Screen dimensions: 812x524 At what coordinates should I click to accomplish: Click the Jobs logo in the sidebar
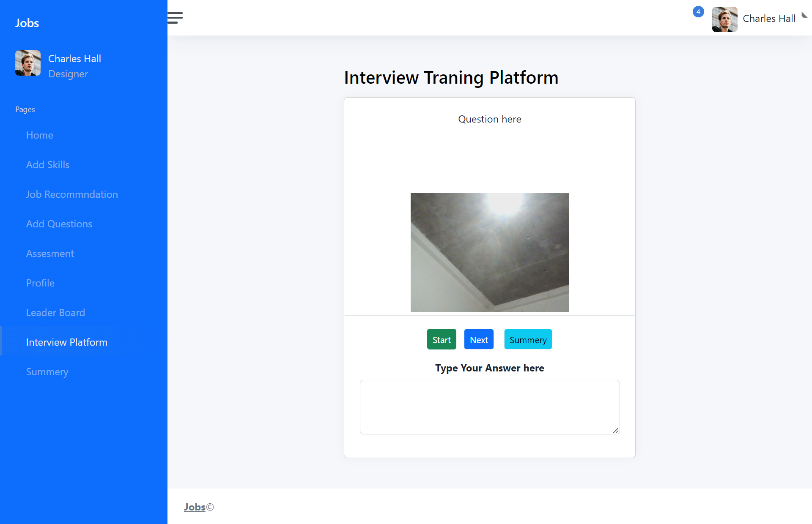(x=27, y=23)
